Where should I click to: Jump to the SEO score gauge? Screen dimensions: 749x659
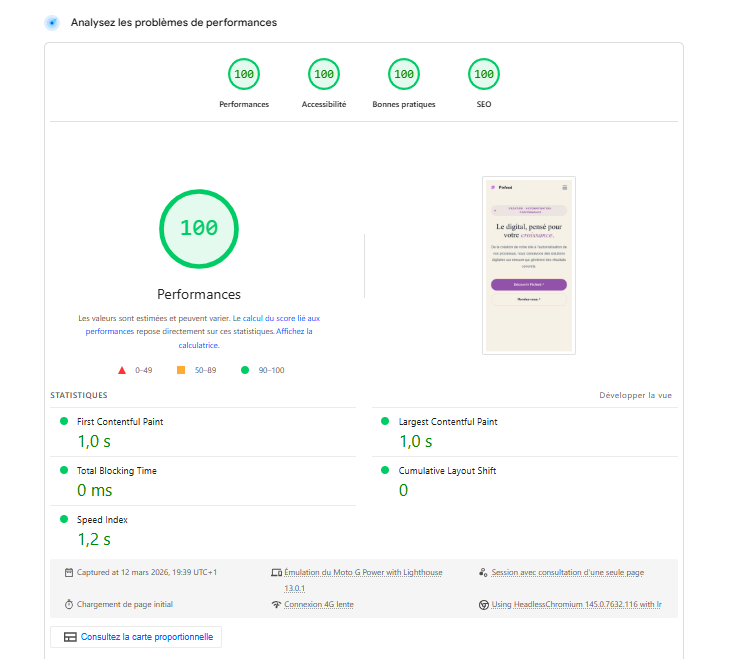(x=484, y=74)
